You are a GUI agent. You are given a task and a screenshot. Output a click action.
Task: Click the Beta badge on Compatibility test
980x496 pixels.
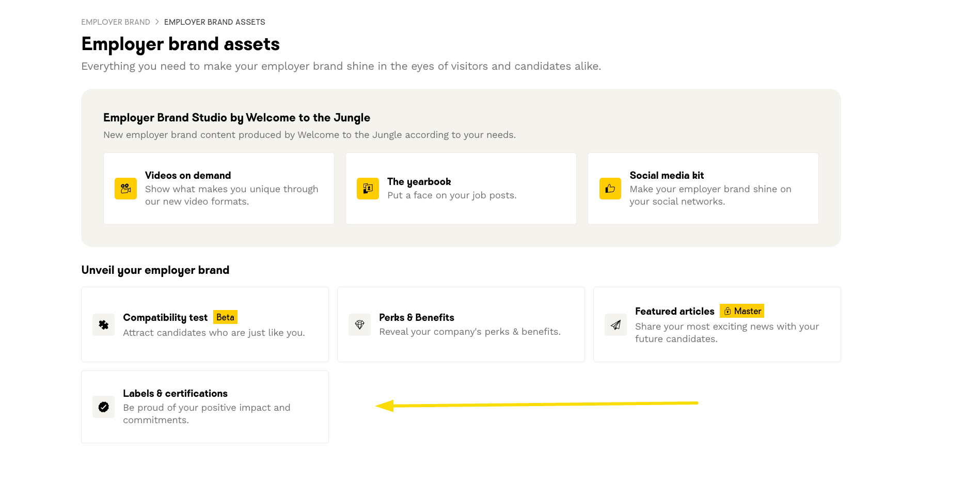tap(225, 317)
